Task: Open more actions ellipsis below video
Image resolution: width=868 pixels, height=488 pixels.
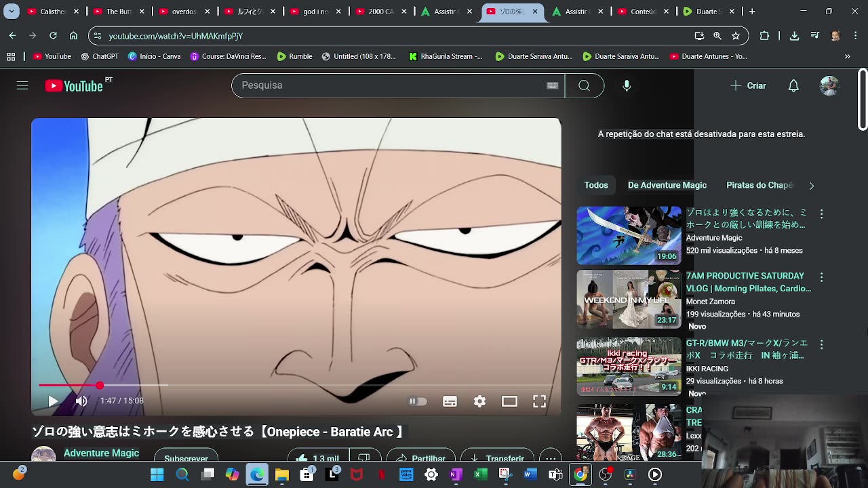Action: 551,457
